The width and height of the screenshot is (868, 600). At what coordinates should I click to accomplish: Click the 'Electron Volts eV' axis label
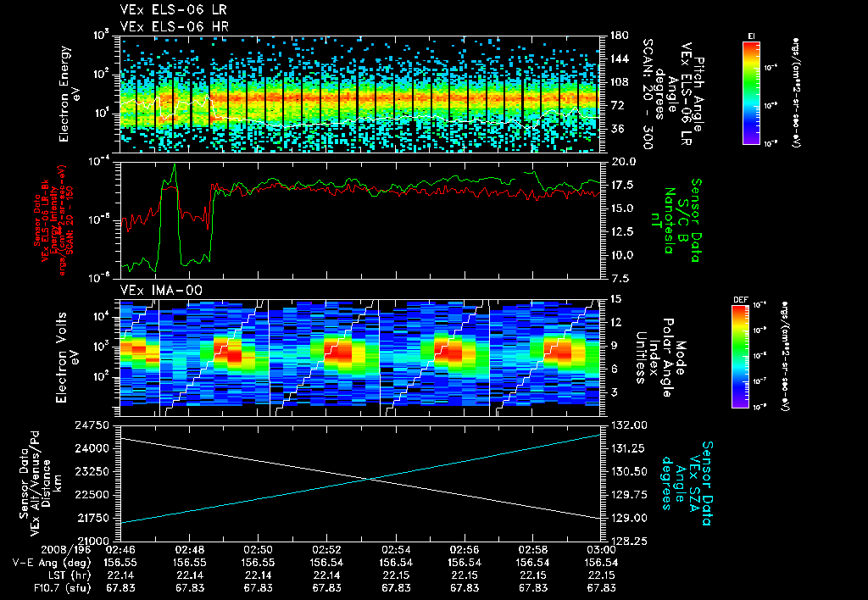click(x=66, y=358)
